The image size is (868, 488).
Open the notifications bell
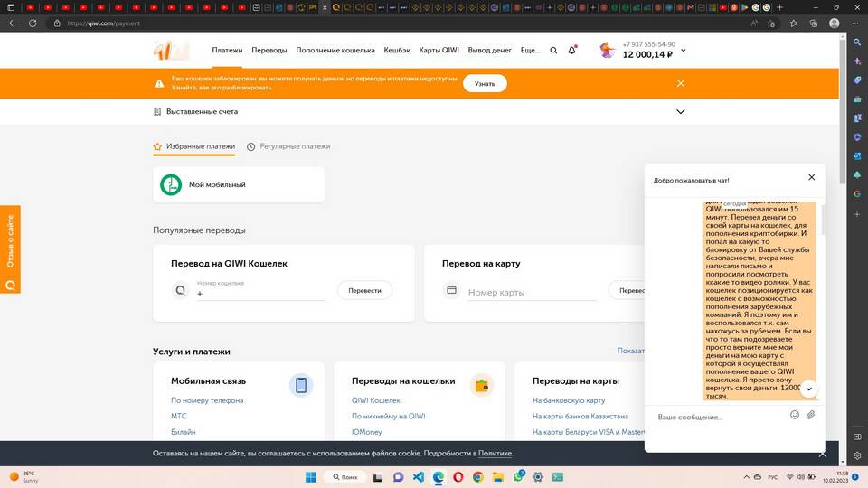571,50
